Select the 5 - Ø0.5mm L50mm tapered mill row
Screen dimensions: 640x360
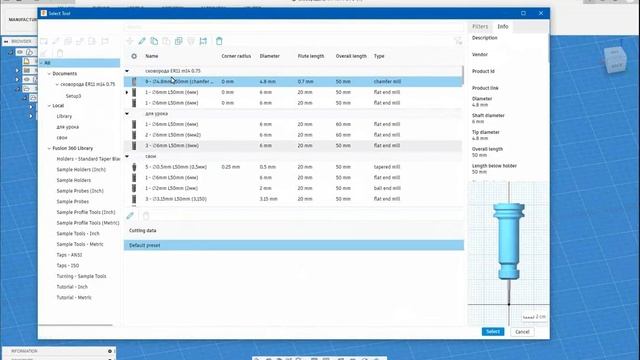(x=294, y=167)
